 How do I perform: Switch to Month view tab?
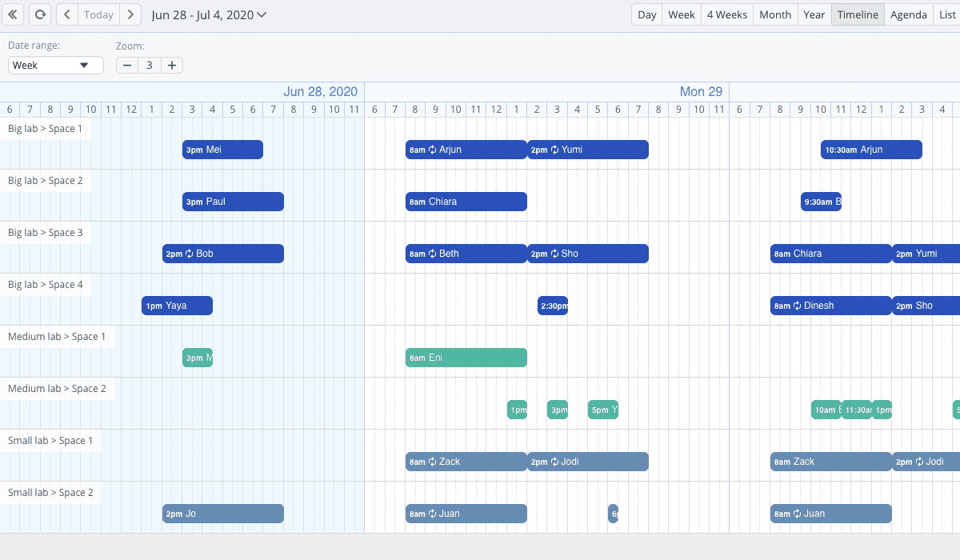[774, 14]
